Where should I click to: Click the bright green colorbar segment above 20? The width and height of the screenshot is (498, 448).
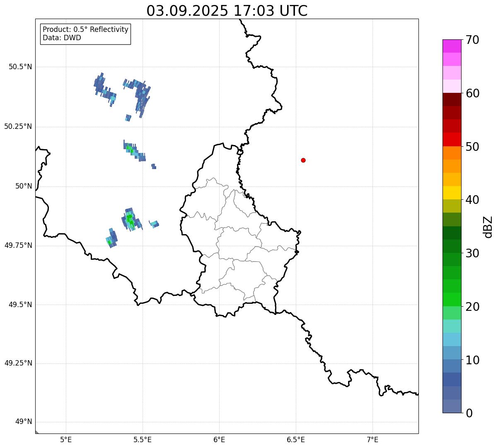tap(452, 300)
